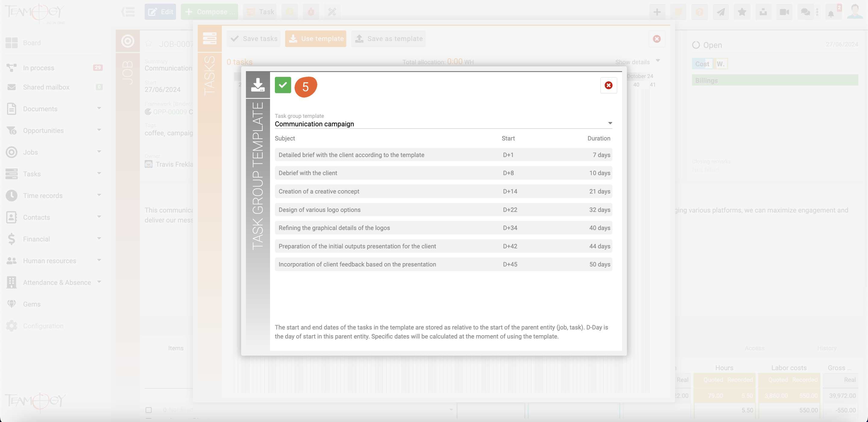Click the Open status indicator
868x422 pixels.
(707, 45)
